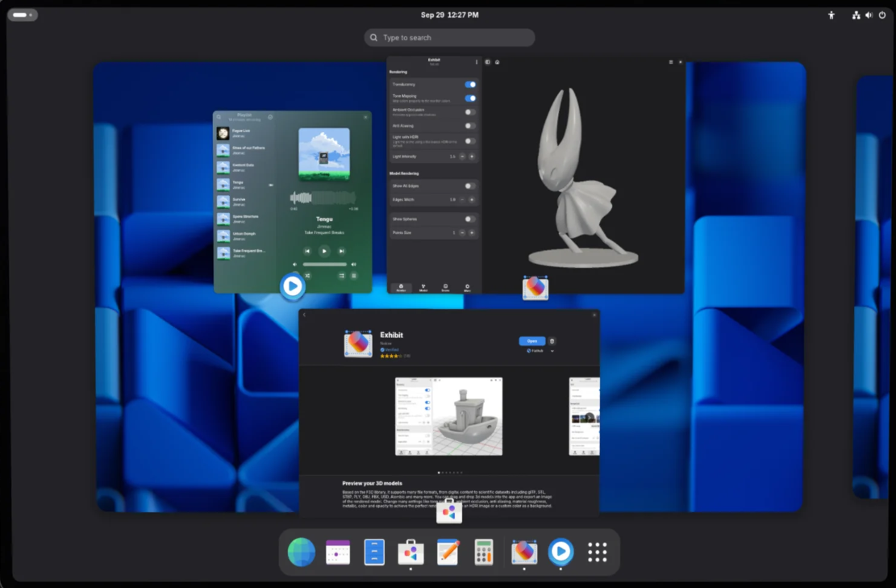Decrease Points Size with minus button
This screenshot has width=896, height=588.
[x=462, y=232]
